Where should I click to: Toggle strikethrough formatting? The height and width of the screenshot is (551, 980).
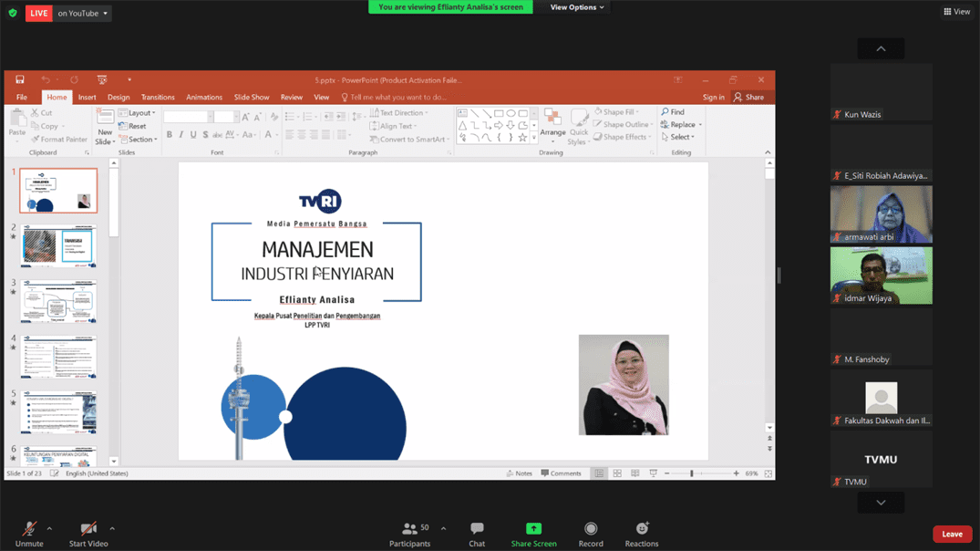point(217,134)
